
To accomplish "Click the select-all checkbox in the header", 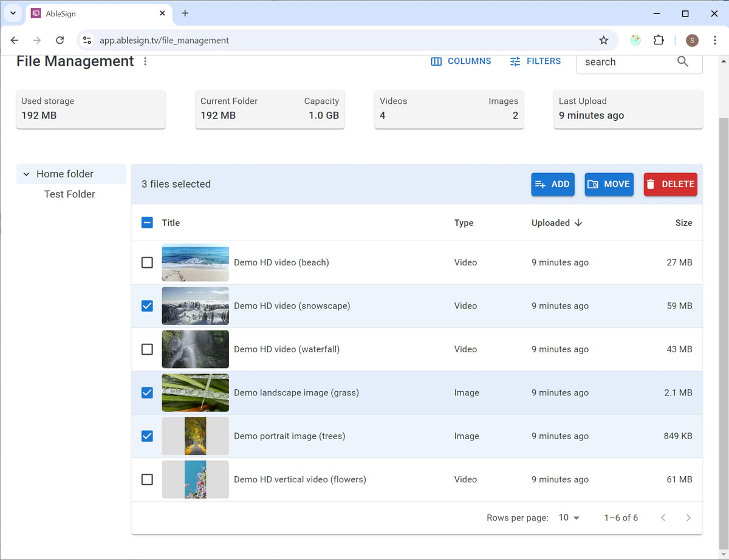I will tap(146, 223).
